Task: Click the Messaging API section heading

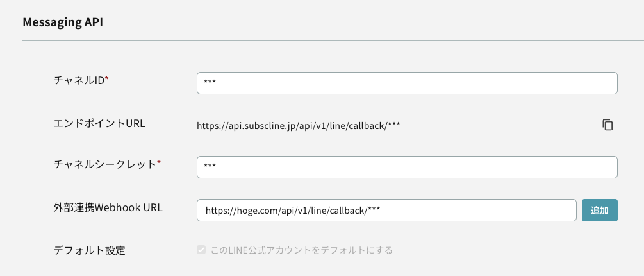Action: click(x=62, y=22)
